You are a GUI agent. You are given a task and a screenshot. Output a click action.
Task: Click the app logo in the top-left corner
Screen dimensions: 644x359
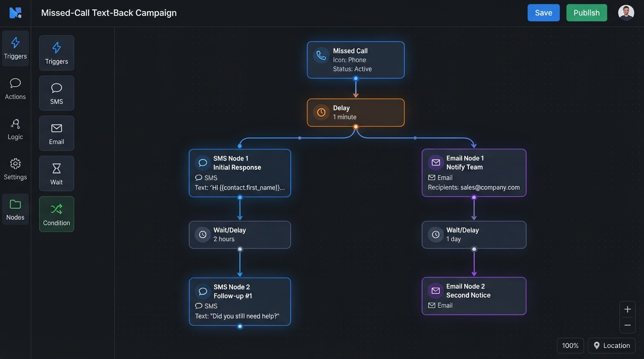[x=15, y=13]
